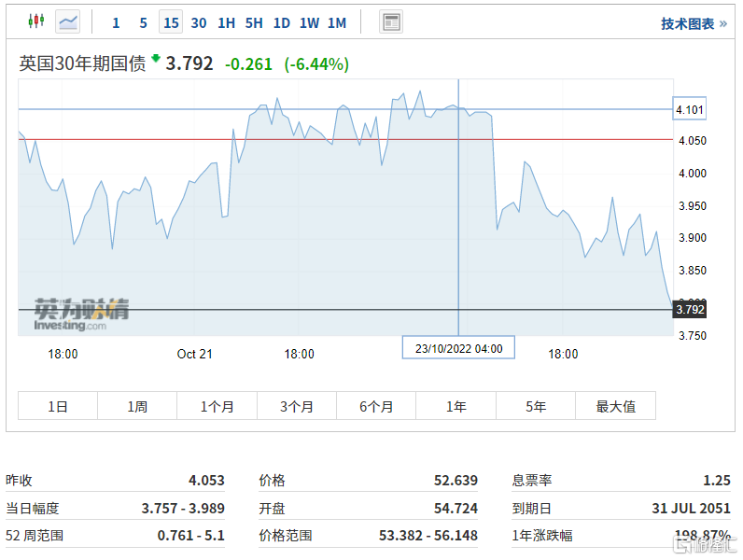Select the 30 minute interval
Image resolution: width=743 pixels, height=560 pixels.
coord(199,22)
